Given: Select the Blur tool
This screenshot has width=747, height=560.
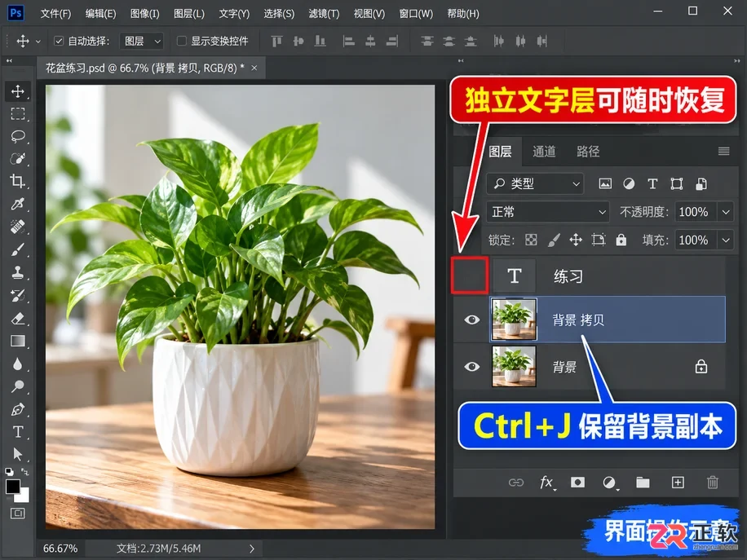Looking at the screenshot, I should point(18,364).
